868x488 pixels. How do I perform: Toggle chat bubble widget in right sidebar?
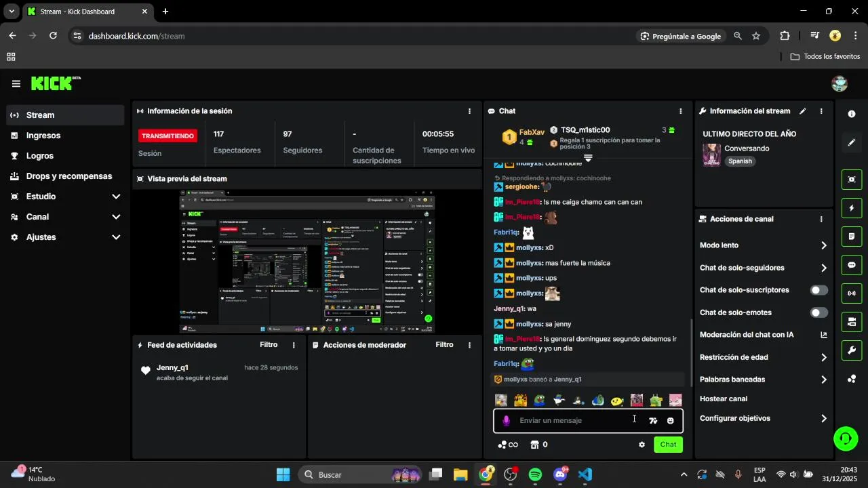[852, 265]
